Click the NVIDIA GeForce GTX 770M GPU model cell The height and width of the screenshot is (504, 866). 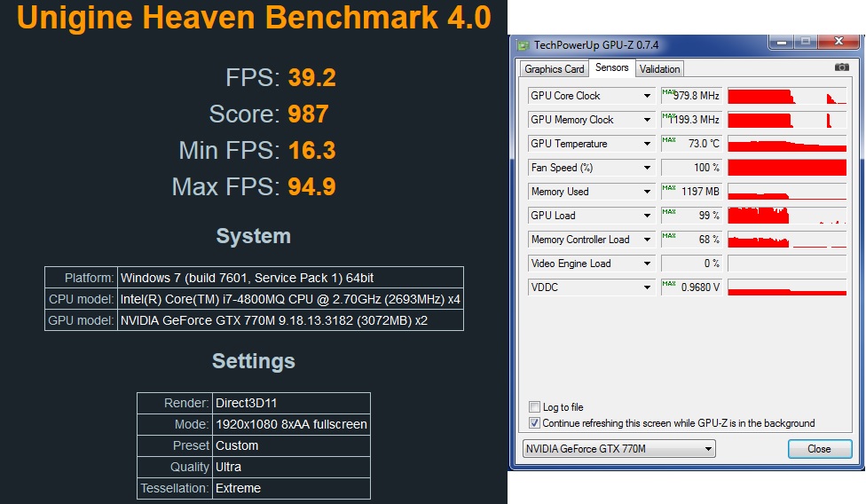point(290,320)
